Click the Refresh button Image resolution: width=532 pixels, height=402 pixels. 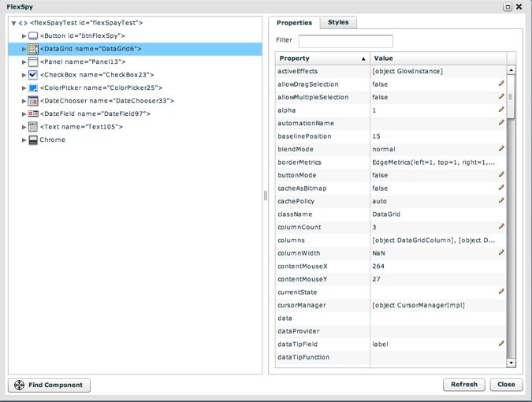coord(464,385)
